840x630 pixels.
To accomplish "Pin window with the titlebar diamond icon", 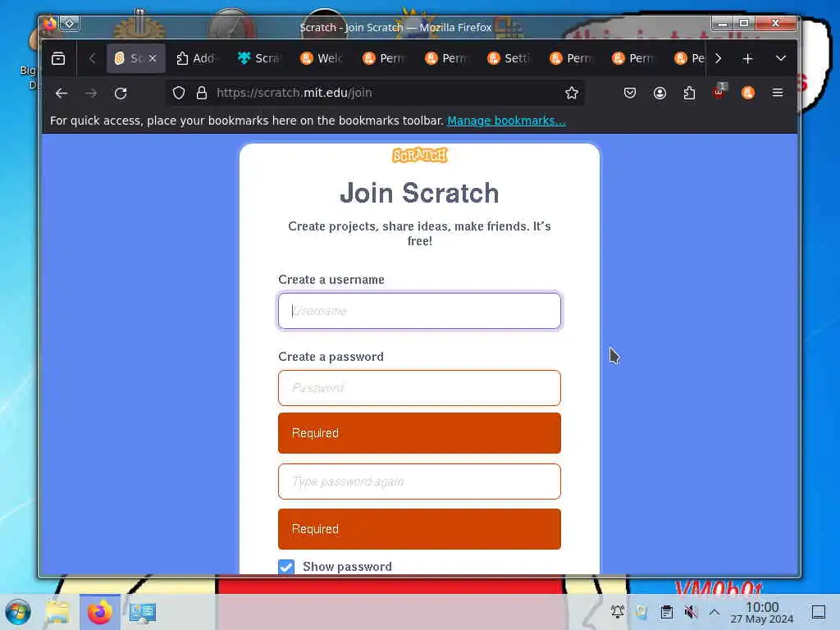I will (x=70, y=24).
